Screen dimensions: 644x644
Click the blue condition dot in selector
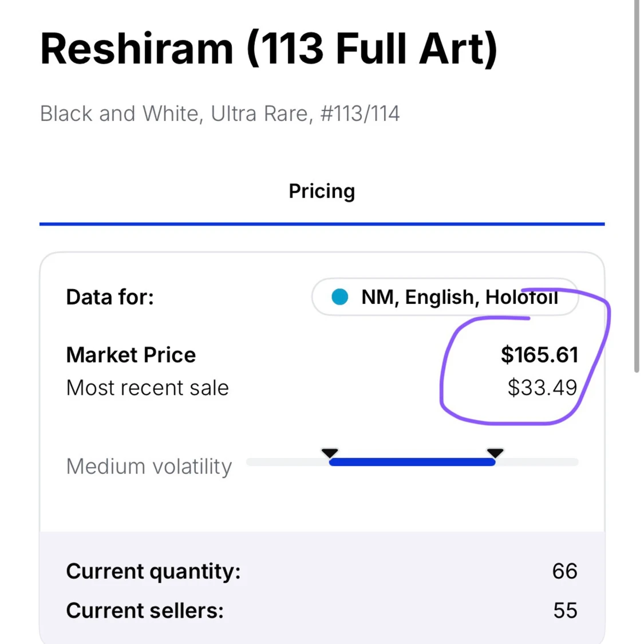pyautogui.click(x=339, y=297)
